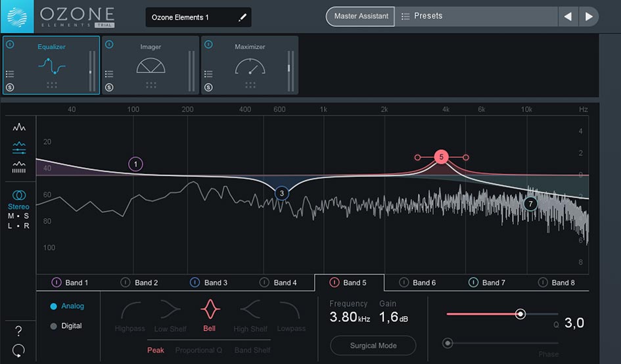Solo the Equalizer module
The image size is (621, 364).
(x=10, y=87)
